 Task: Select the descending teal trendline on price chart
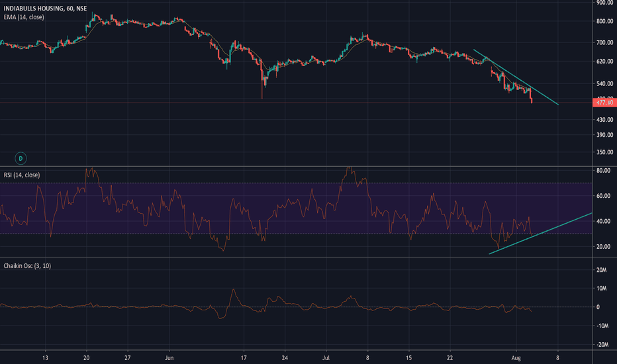[x=516, y=77]
